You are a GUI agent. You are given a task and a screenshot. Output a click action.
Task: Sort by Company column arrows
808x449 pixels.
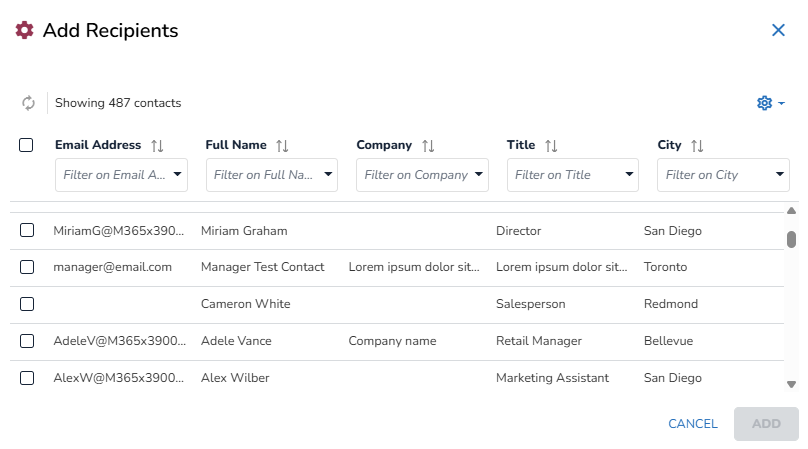[428, 146]
